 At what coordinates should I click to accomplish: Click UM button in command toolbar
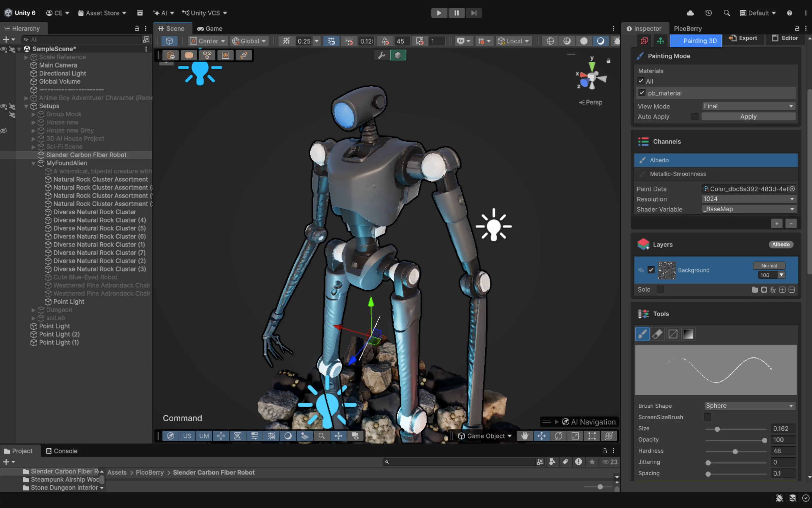tap(204, 436)
